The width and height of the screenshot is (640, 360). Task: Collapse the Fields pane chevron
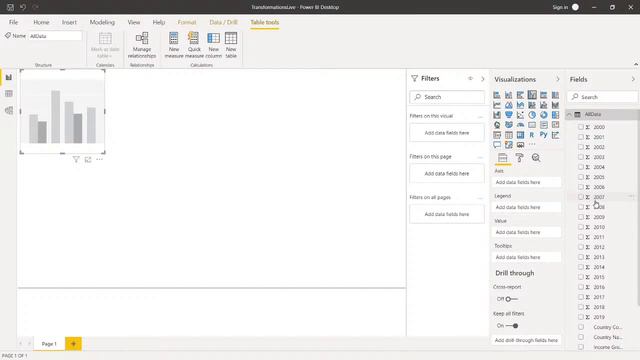633,79
